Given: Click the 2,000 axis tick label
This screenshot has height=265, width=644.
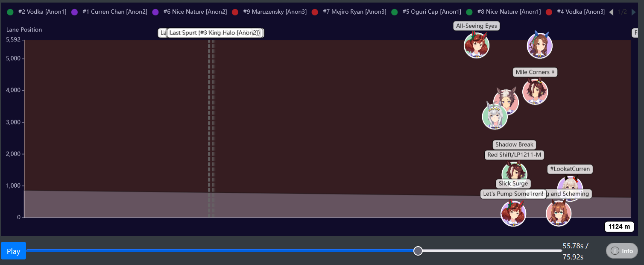Looking at the screenshot, I should (x=13, y=154).
